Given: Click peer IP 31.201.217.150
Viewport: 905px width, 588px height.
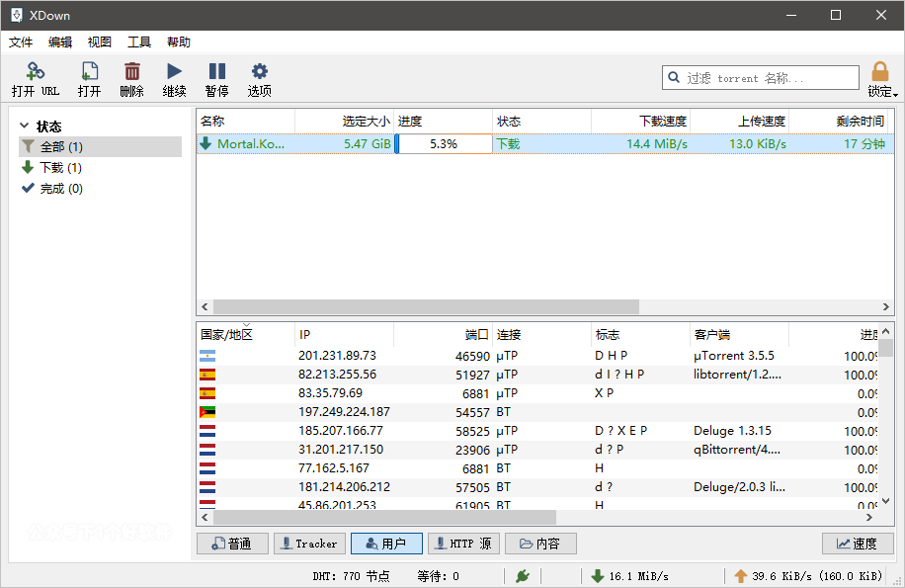Looking at the screenshot, I should point(341,450).
